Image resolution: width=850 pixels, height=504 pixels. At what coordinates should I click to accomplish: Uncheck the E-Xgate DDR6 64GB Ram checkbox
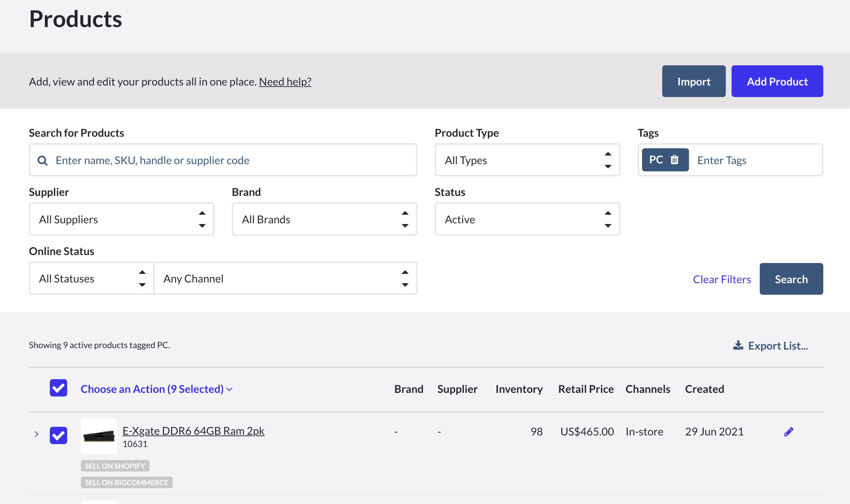(x=58, y=435)
